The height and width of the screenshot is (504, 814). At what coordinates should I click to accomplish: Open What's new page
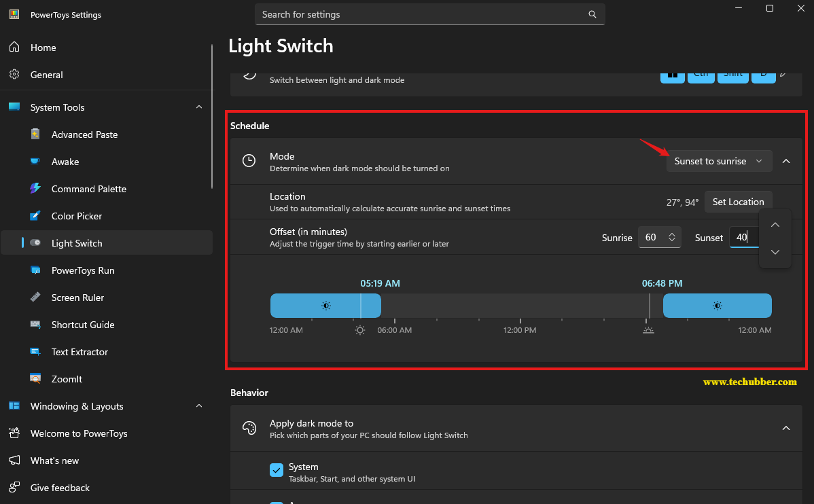107,460
